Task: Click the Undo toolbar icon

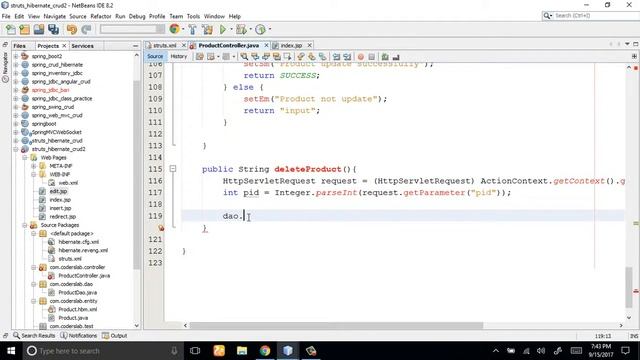Action: tap(72, 29)
